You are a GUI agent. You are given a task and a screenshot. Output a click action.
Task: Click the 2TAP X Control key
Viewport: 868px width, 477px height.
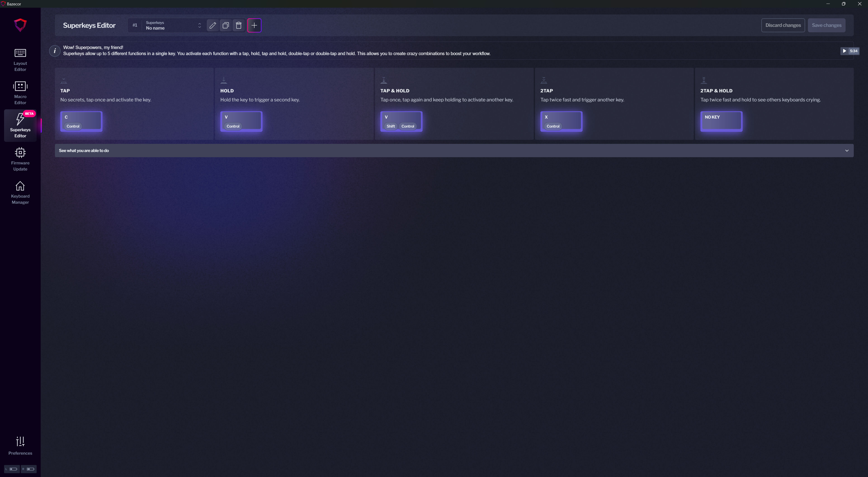(561, 120)
